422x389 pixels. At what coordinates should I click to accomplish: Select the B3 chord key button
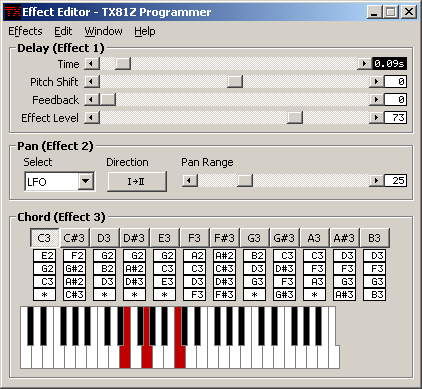coord(374,238)
